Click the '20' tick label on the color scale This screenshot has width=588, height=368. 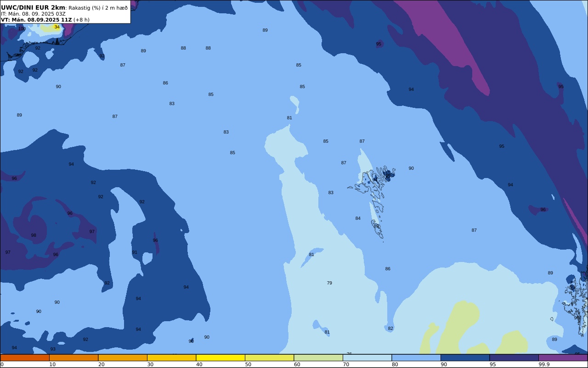coord(101,364)
